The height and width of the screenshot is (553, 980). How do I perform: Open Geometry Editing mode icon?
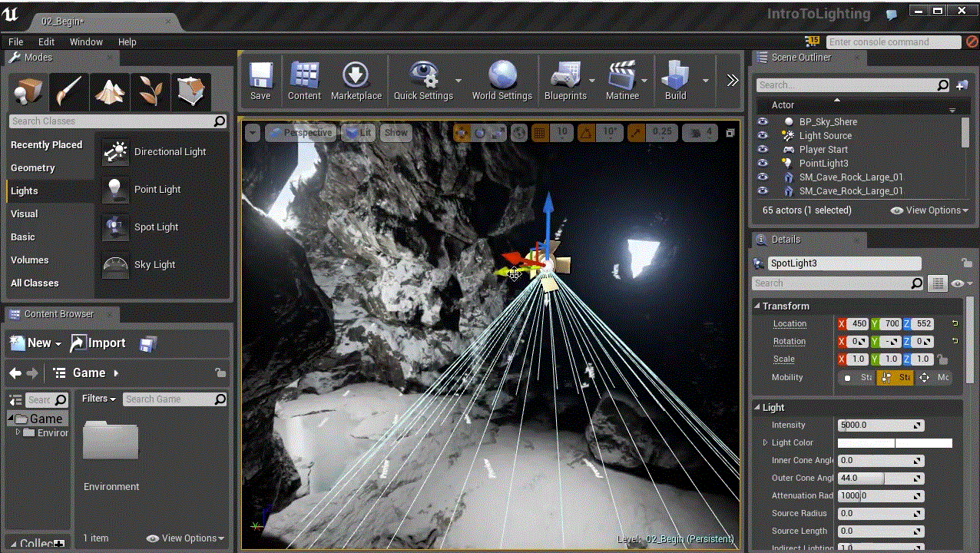pyautogui.click(x=191, y=92)
